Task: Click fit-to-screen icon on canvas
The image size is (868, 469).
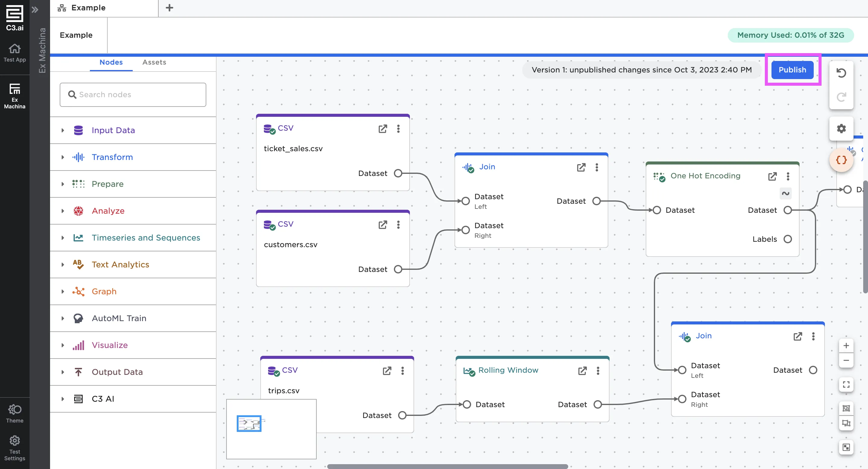Action: click(846, 384)
